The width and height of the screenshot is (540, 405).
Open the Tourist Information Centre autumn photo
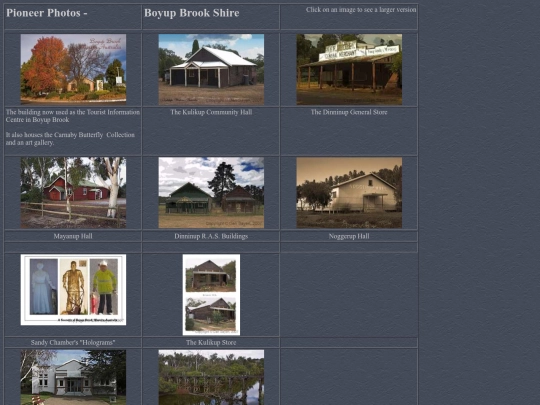(73, 69)
